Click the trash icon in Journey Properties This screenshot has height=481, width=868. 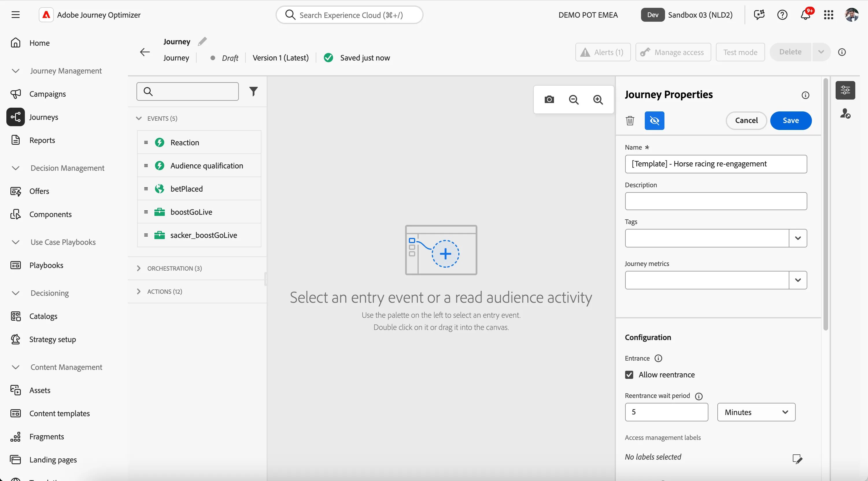(630, 120)
